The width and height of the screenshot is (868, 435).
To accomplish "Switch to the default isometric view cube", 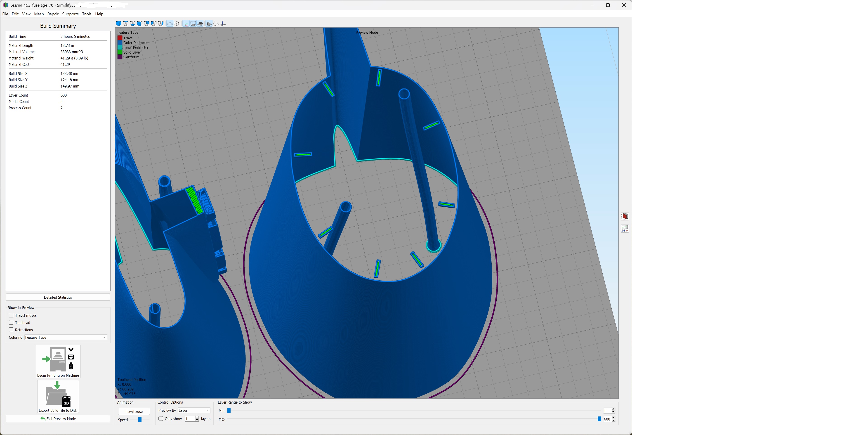I will click(119, 24).
